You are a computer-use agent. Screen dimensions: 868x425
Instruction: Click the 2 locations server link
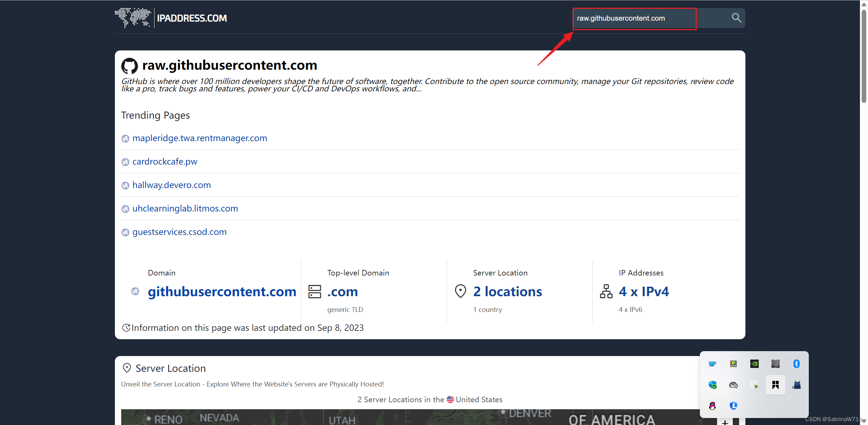(x=507, y=292)
